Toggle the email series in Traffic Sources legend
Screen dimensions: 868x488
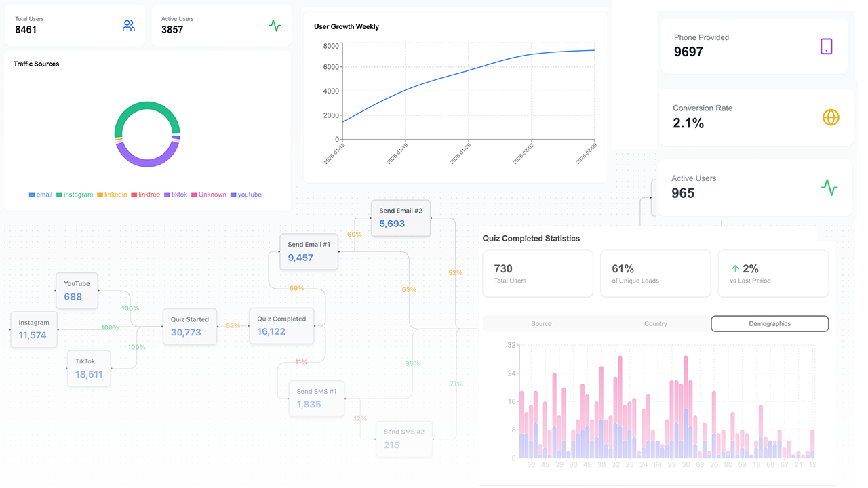(40, 195)
